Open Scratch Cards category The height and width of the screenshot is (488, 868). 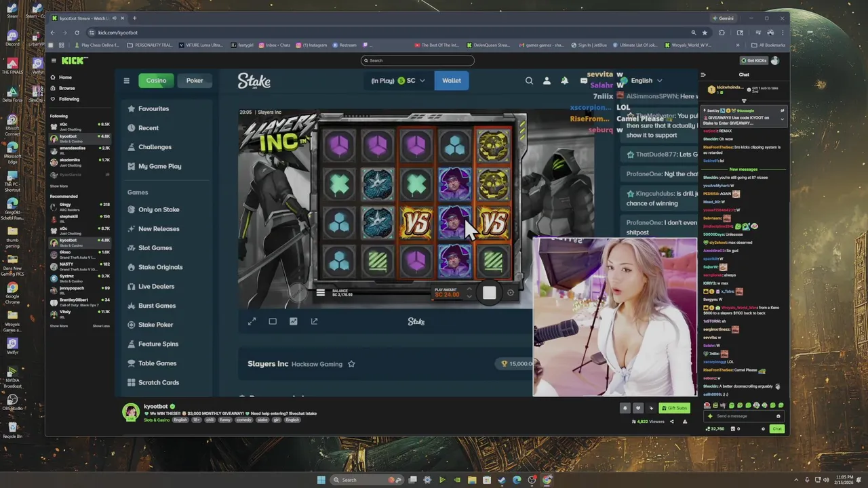pyautogui.click(x=153, y=382)
